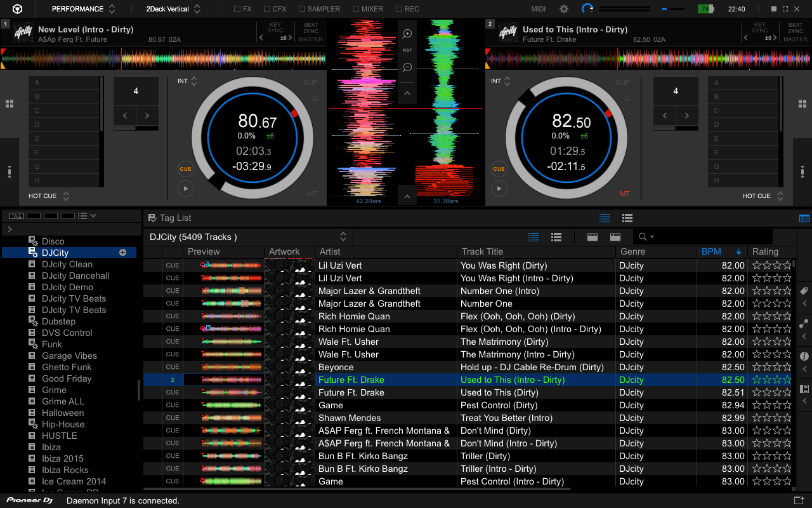The height and width of the screenshot is (508, 812).
Task: Click the bottom-right add window icon
Action: point(799,500)
